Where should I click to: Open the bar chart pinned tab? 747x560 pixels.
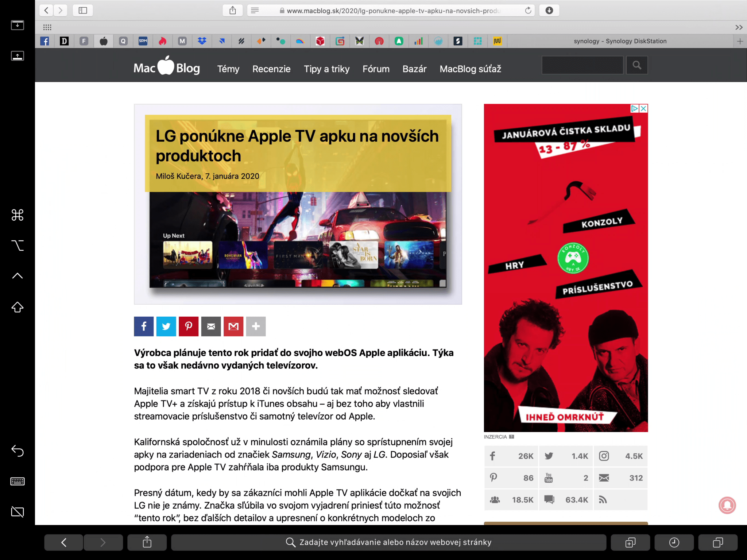[419, 41]
